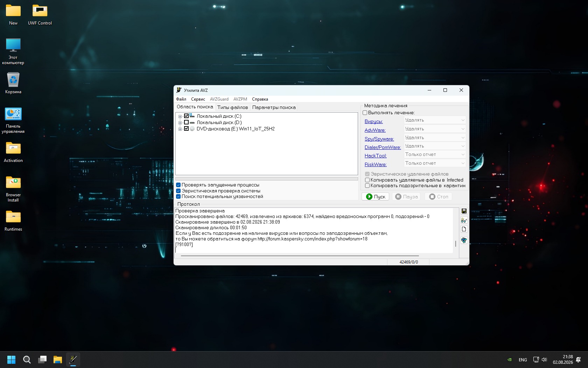Image resolution: width=588 pixels, height=368 pixels.
Task: Open the Файл menu
Action: click(x=181, y=99)
